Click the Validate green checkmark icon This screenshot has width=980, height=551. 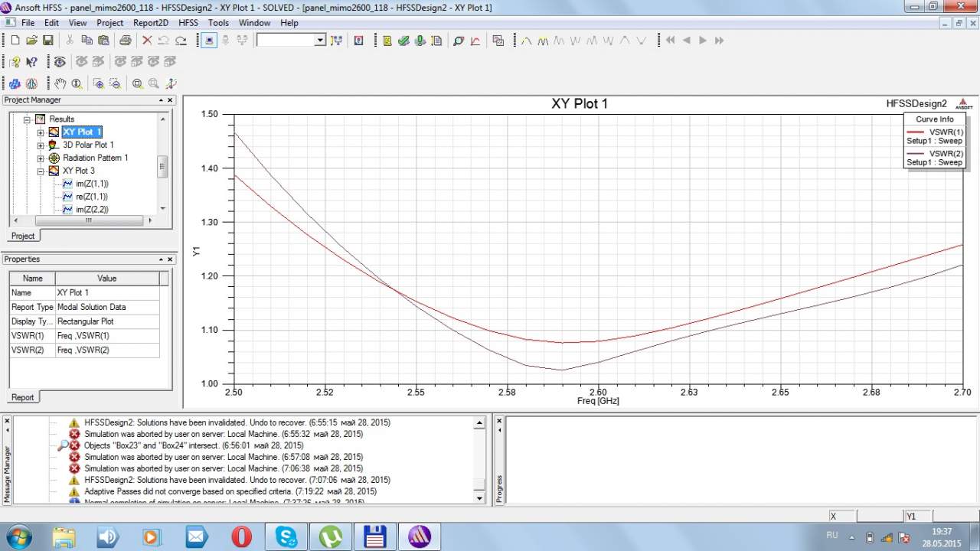(403, 41)
